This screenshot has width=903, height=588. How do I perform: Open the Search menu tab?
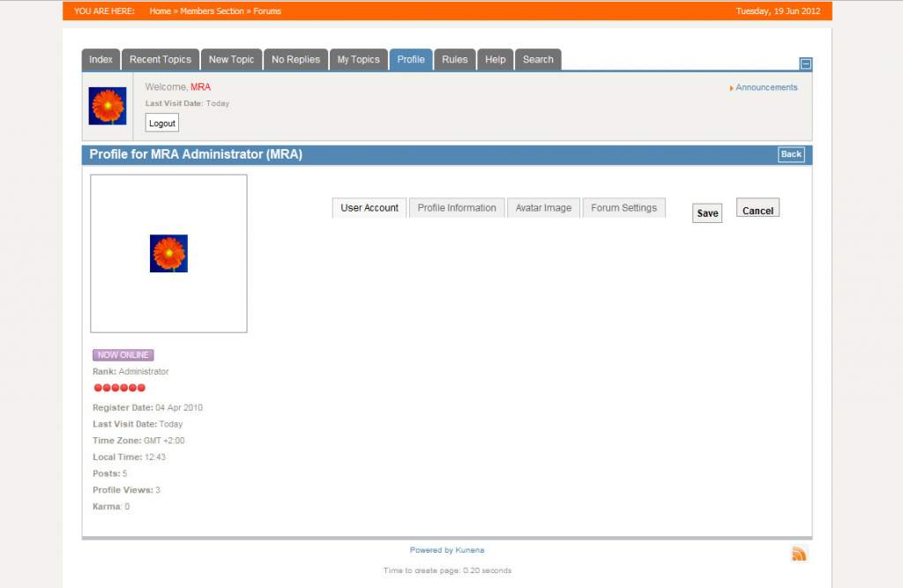tap(538, 60)
